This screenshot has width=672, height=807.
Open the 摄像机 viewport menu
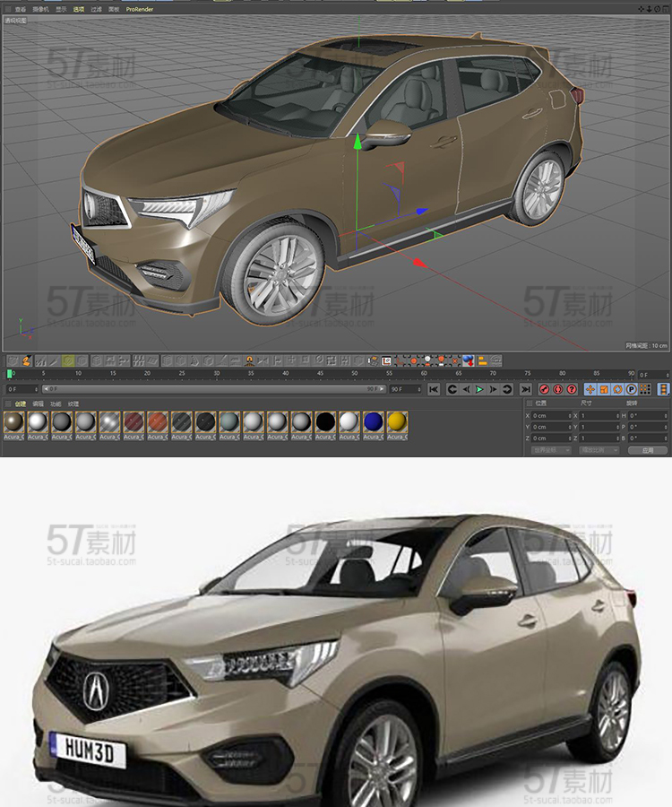pyautogui.click(x=40, y=9)
